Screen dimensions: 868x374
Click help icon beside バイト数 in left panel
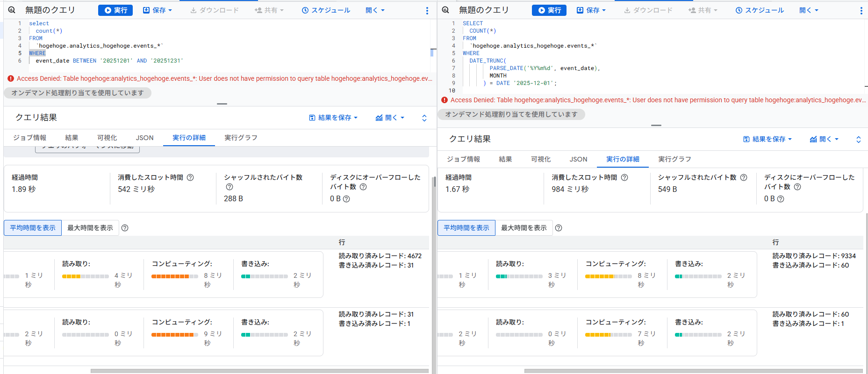coord(363,187)
